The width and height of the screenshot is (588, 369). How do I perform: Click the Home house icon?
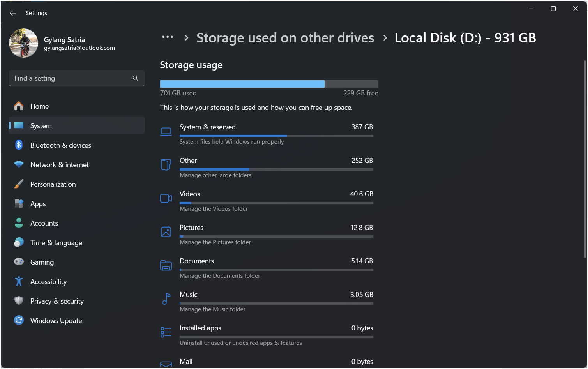pos(19,106)
